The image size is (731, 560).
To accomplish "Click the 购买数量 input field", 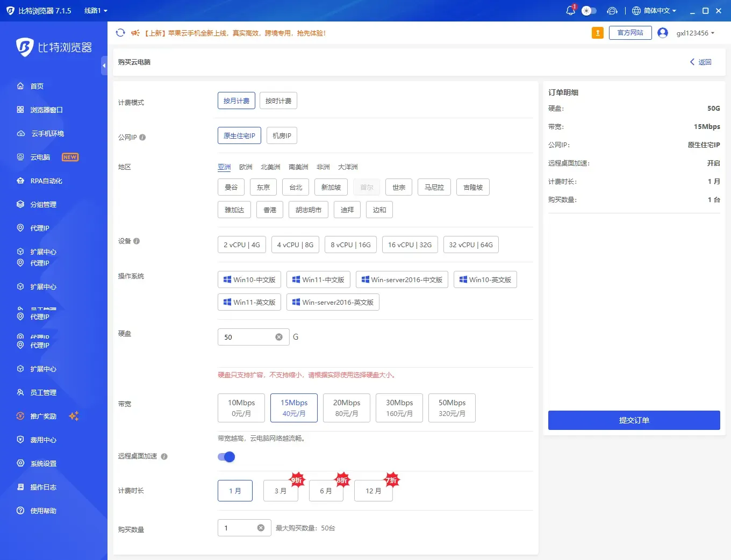I will pos(244,528).
